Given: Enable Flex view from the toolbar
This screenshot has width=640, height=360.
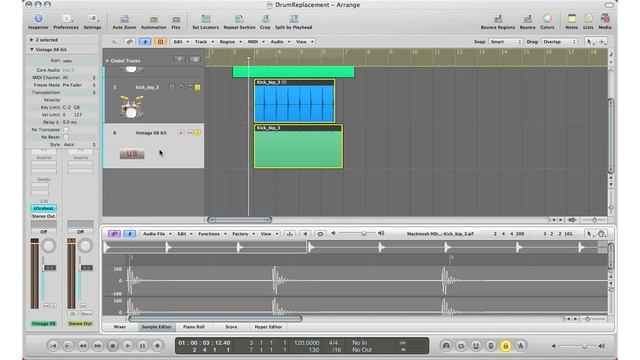Looking at the screenshot, I should [x=176, y=19].
